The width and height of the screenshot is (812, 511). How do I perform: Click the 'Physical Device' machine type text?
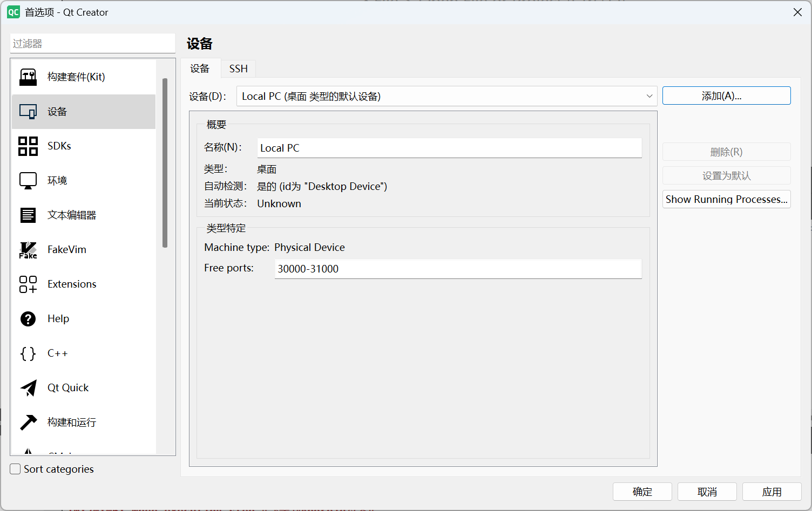click(x=309, y=247)
